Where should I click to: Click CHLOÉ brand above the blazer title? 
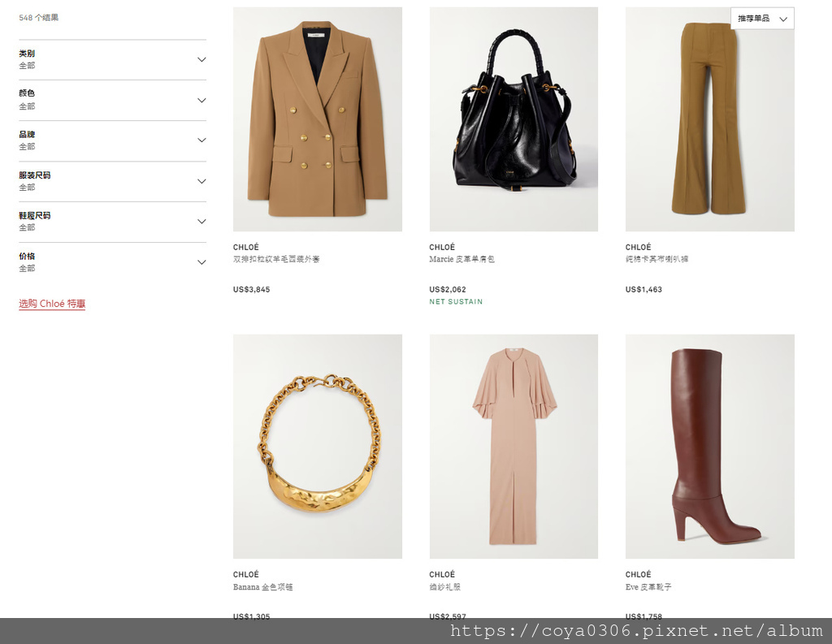(x=246, y=247)
